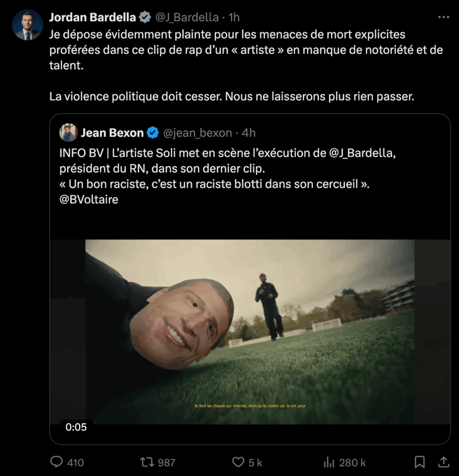Click the 4h timestamp of quoted tweet
This screenshot has width=459, height=476.
pyautogui.click(x=248, y=132)
